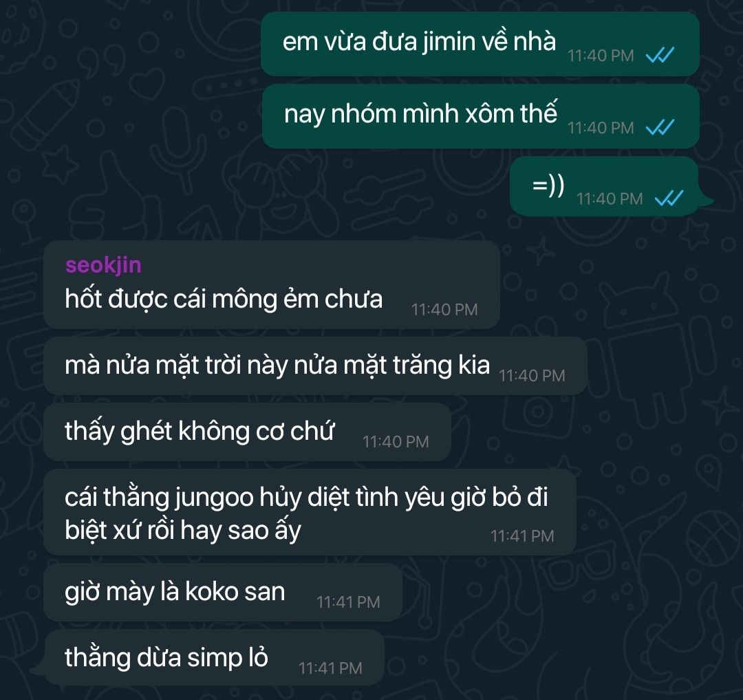Click timestamp beside 'nửa mặt trăng kia'

point(532,376)
